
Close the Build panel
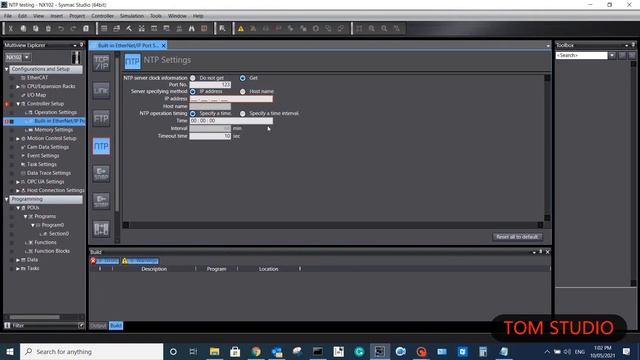pos(548,252)
